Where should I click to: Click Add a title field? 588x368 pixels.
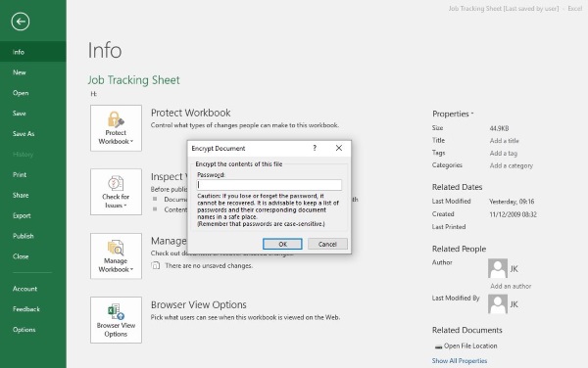[504, 141]
